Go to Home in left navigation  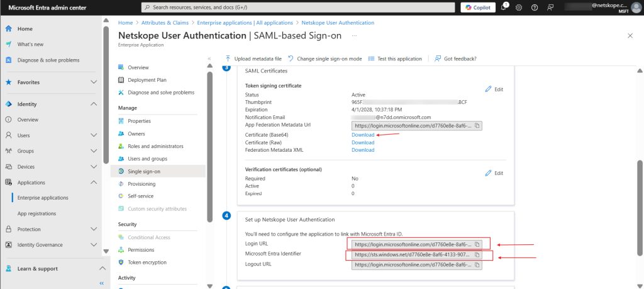25,29
